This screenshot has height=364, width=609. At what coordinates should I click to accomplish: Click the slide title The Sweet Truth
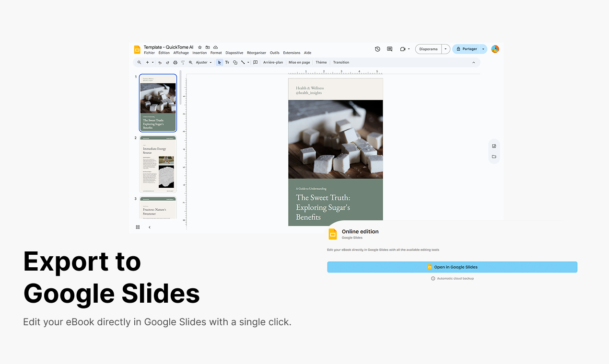[x=323, y=207]
